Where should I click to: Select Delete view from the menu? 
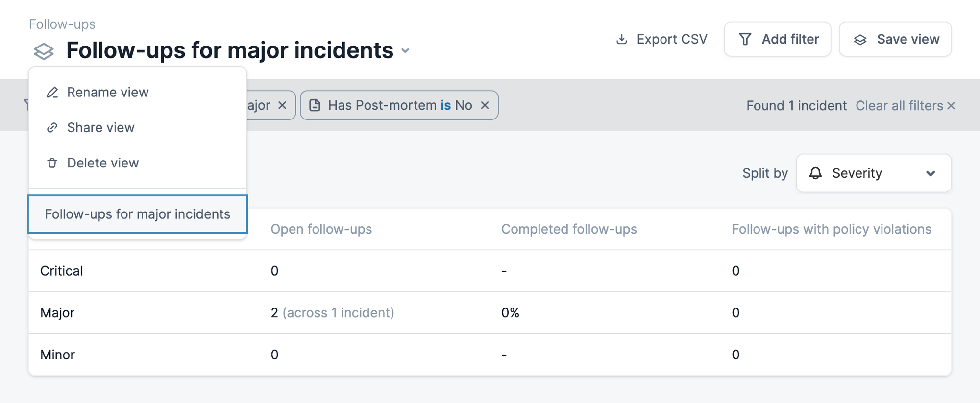(x=103, y=163)
